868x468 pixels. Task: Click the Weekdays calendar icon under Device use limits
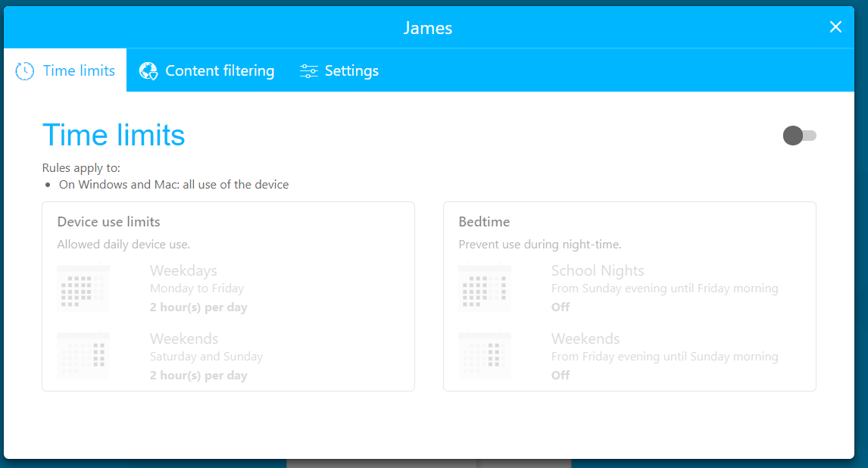click(83, 289)
